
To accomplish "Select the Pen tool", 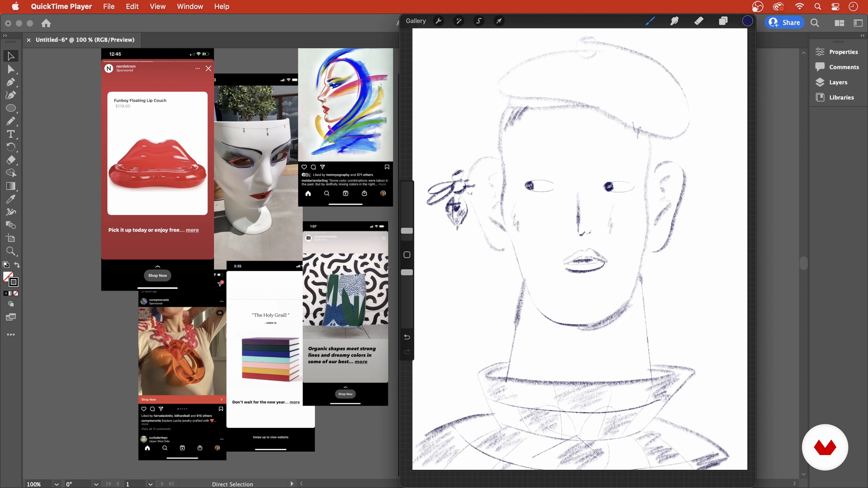I will pos(11,82).
